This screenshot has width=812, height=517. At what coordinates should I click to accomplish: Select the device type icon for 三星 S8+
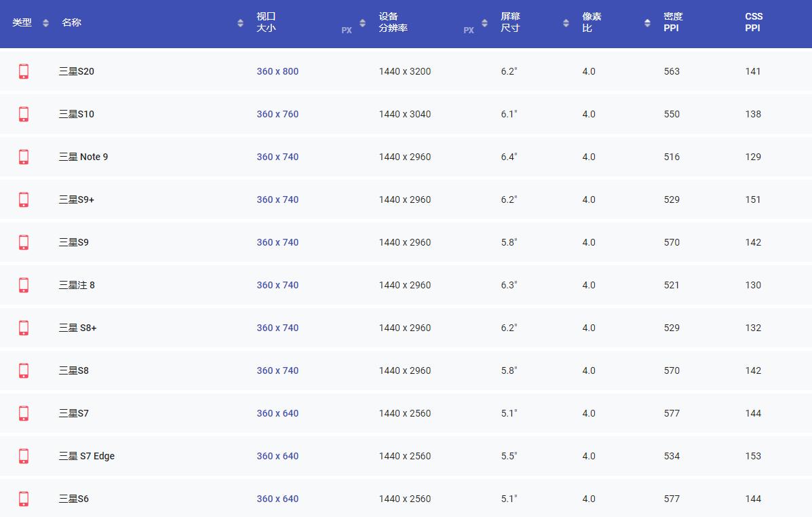24,328
